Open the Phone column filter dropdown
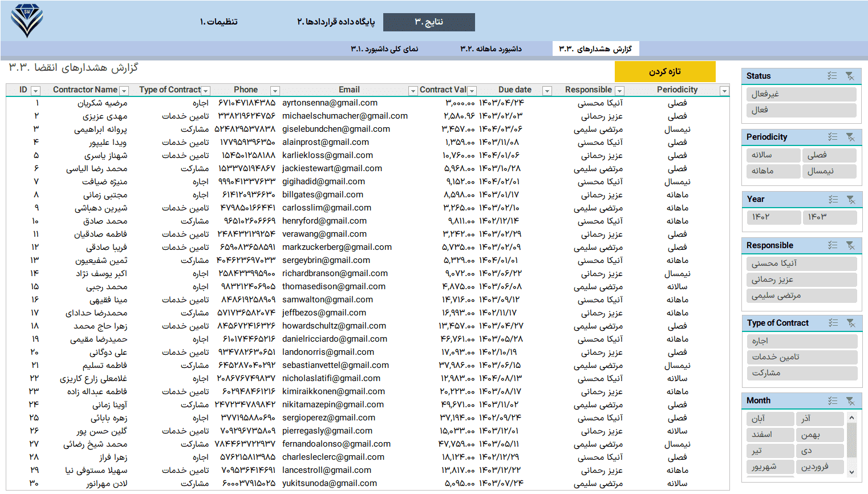The width and height of the screenshot is (868, 494). point(275,91)
